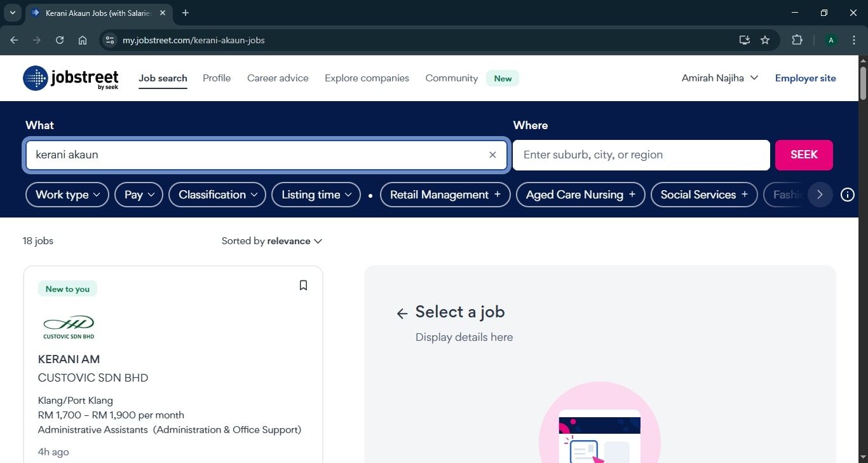Click the Where location input field
Viewport: 868px width, 463px height.
(641, 155)
